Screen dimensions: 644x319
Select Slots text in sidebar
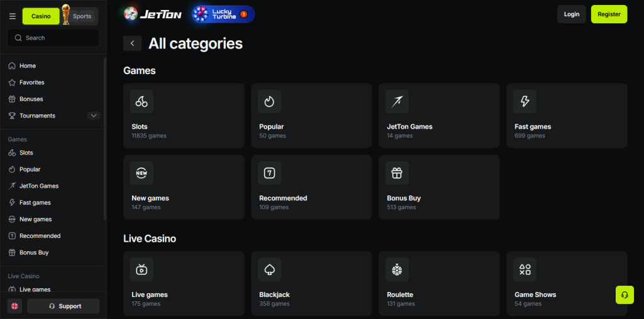pos(26,153)
